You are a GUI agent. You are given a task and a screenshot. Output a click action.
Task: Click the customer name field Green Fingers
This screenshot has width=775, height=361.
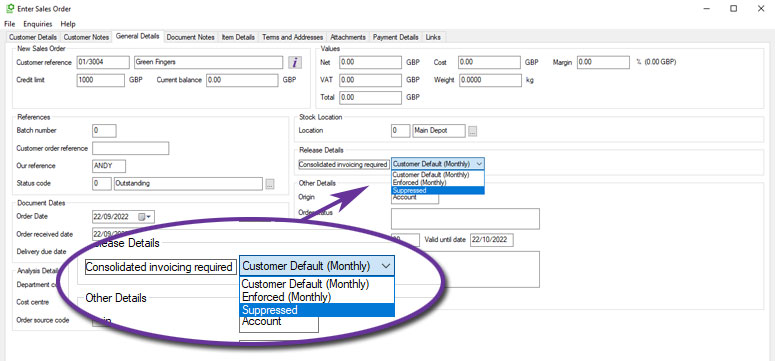209,62
